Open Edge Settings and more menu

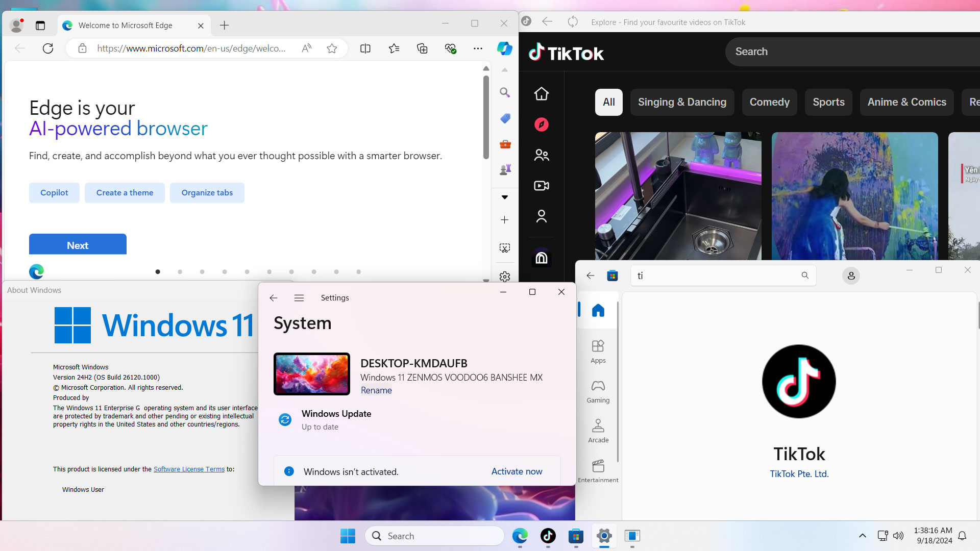pos(478,48)
